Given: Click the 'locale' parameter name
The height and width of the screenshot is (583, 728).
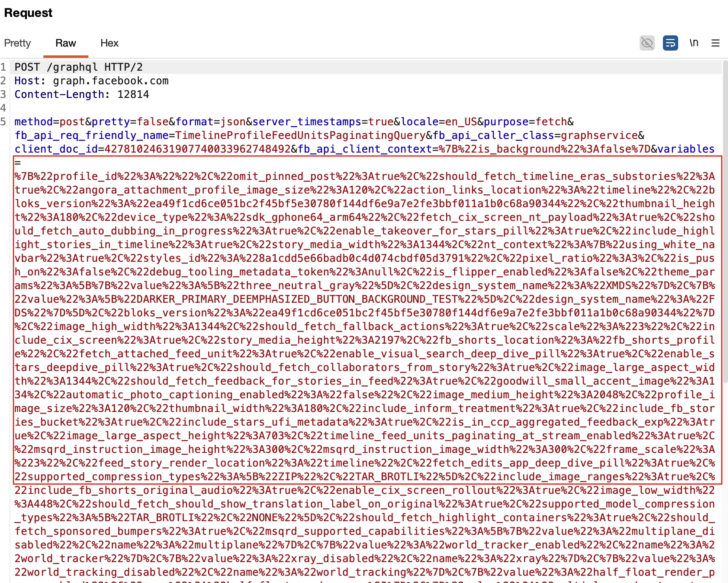Looking at the screenshot, I should pos(419,122).
